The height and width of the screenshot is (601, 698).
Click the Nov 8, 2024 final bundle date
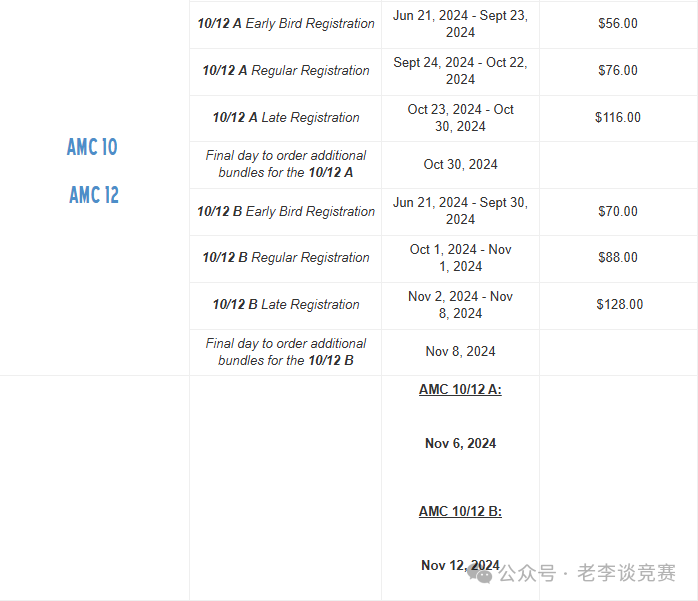[x=460, y=352]
